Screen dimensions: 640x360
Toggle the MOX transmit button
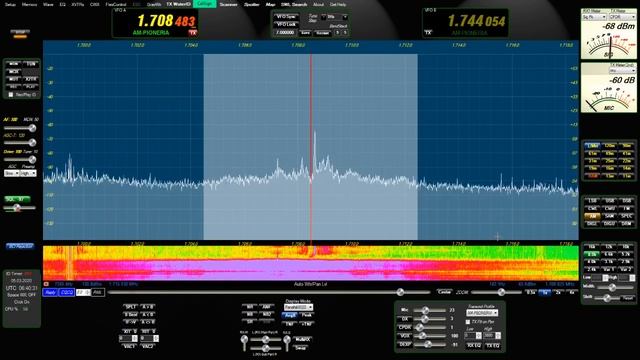pos(13,71)
